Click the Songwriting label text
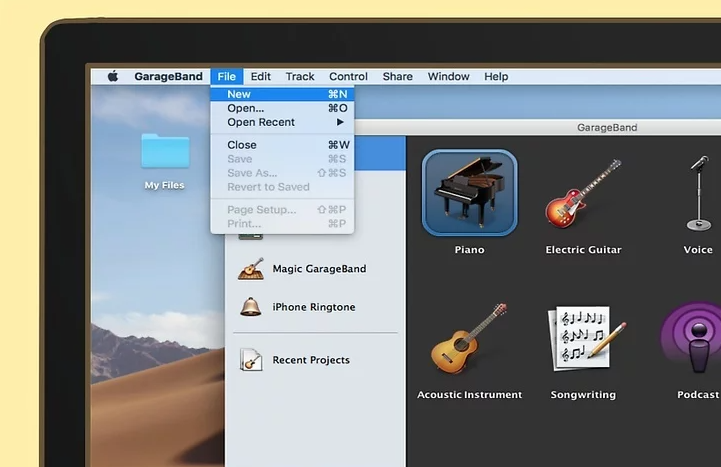The image size is (721, 467). click(x=583, y=394)
